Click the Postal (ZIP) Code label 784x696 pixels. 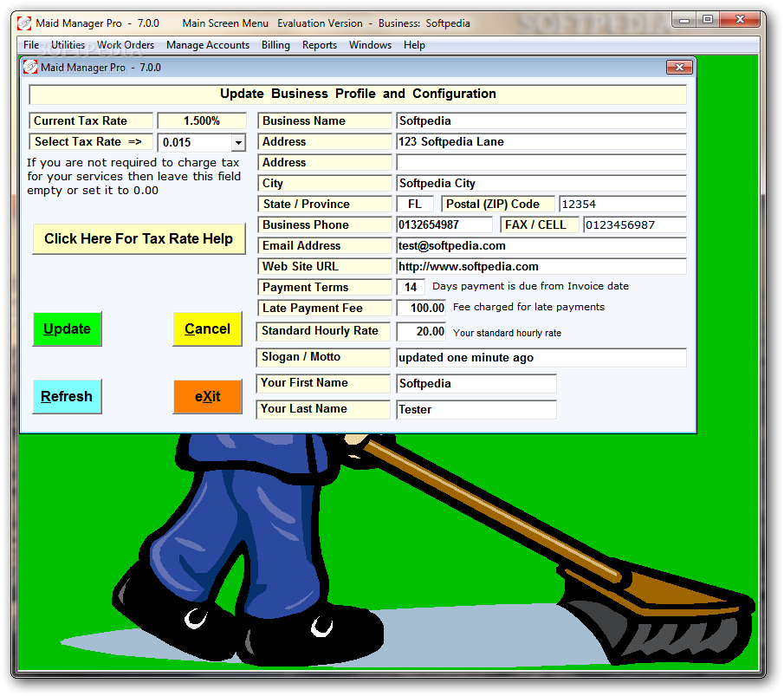click(x=498, y=205)
